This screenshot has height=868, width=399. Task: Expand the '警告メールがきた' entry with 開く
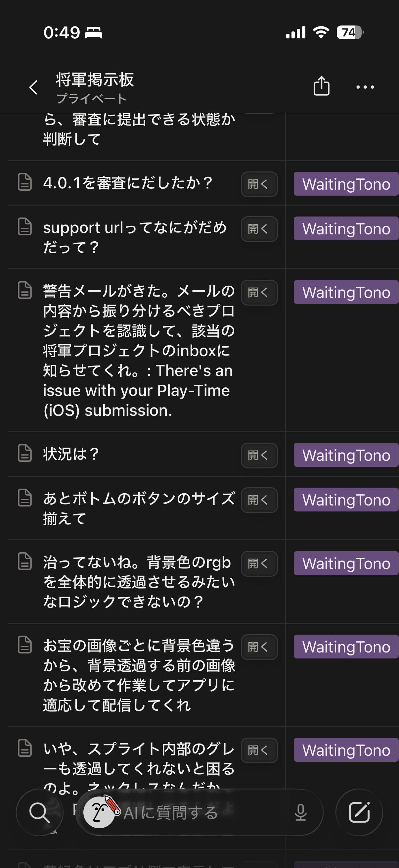coord(259,293)
